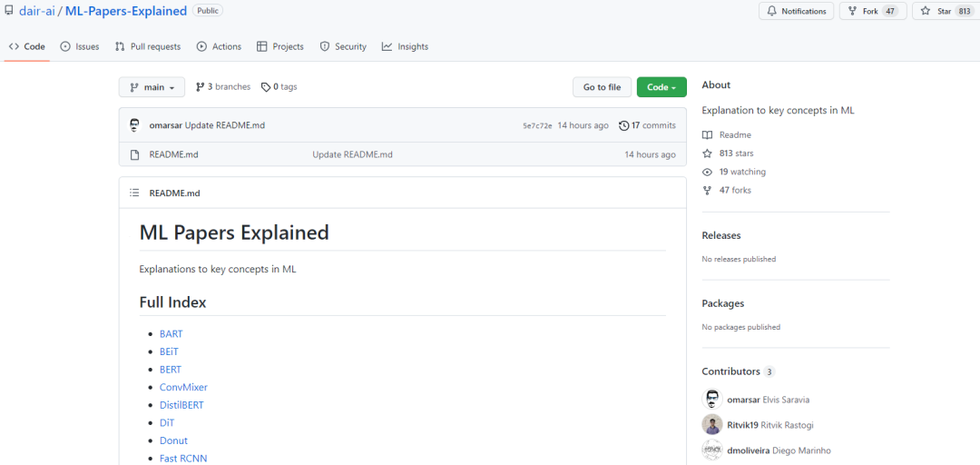Open the main branch dropdown
This screenshot has width=980, height=465.
152,87
